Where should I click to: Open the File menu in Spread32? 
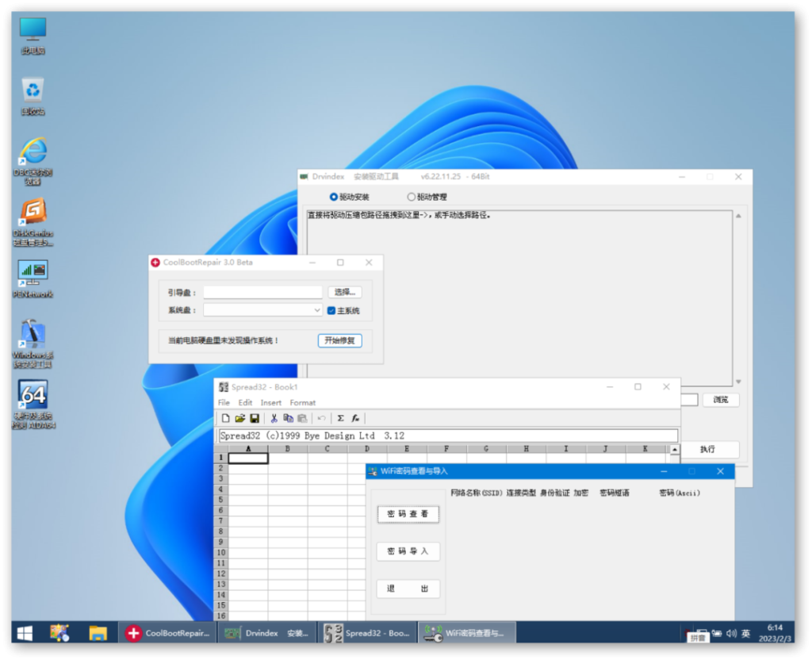(224, 402)
